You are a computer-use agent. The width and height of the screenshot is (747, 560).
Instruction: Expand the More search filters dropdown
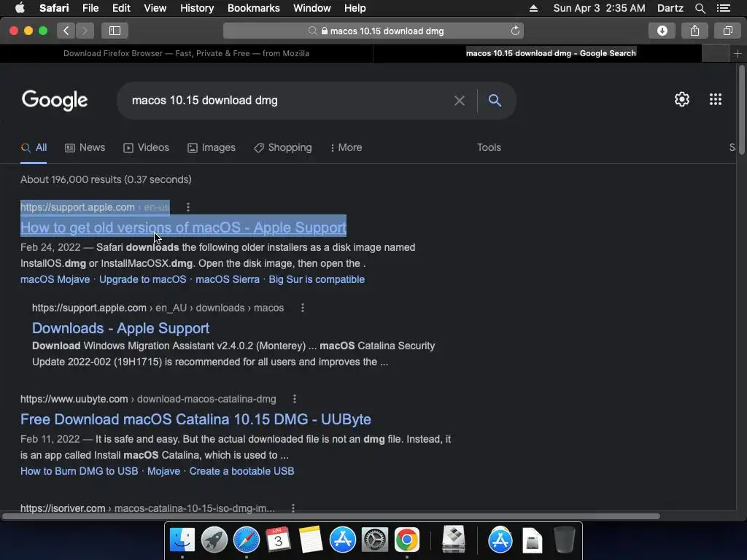[x=347, y=147]
